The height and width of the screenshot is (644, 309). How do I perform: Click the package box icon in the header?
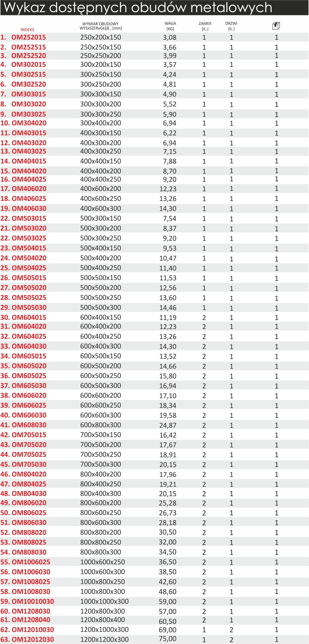[x=276, y=26]
